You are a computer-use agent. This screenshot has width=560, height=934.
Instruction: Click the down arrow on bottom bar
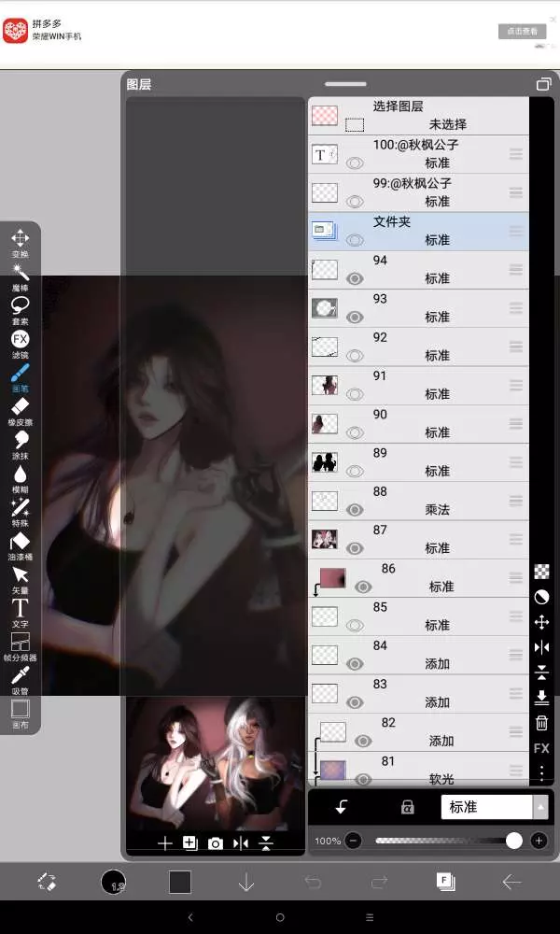[246, 883]
